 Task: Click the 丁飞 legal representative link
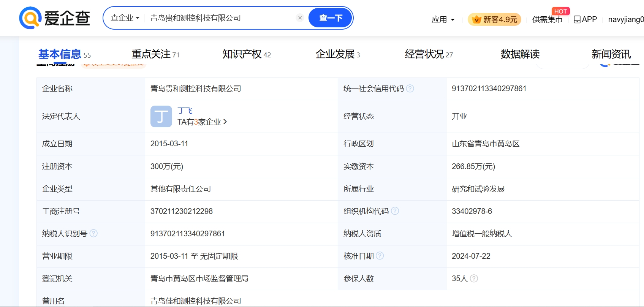[x=185, y=111]
